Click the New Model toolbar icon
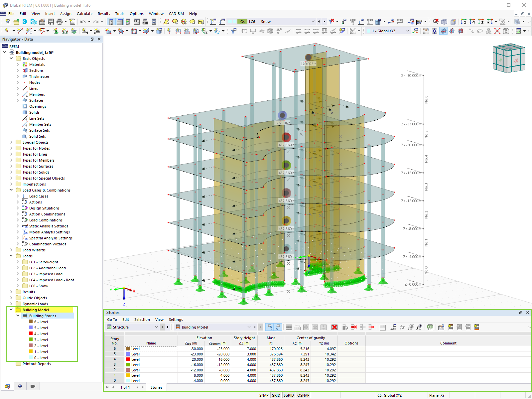The height and width of the screenshot is (399, 532). [8, 22]
